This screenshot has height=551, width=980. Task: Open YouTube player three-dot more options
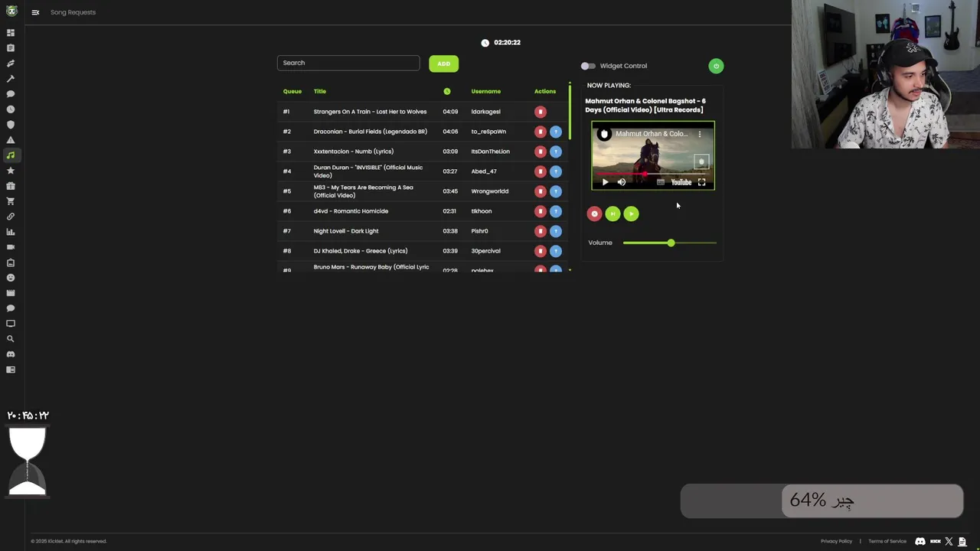pyautogui.click(x=699, y=134)
